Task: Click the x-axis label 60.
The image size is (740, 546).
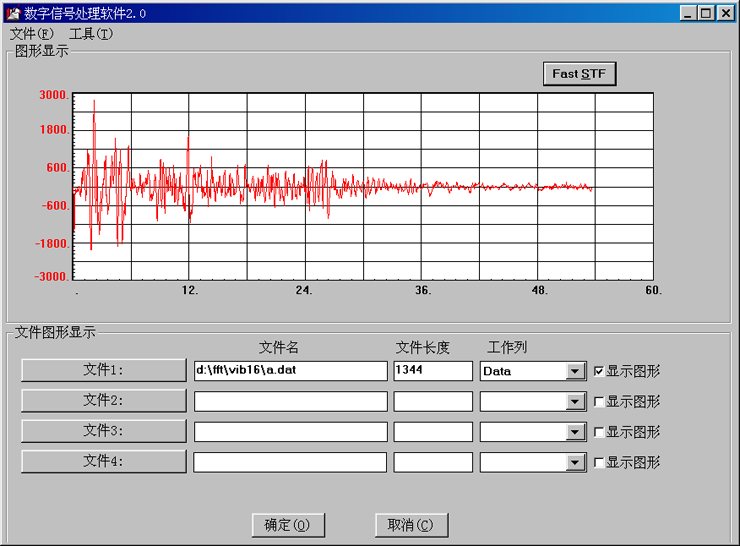Action: [654, 290]
